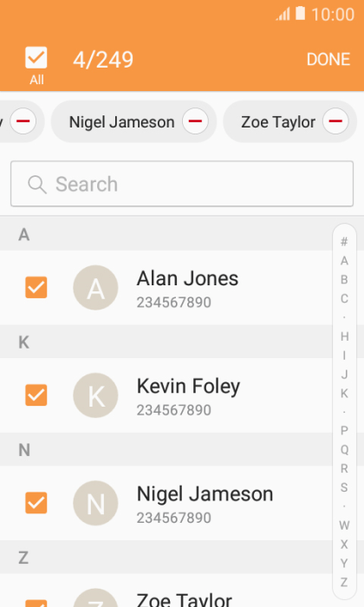The image size is (364, 607).
Task: Open Kevin Foley contact row name
Action: (188, 387)
